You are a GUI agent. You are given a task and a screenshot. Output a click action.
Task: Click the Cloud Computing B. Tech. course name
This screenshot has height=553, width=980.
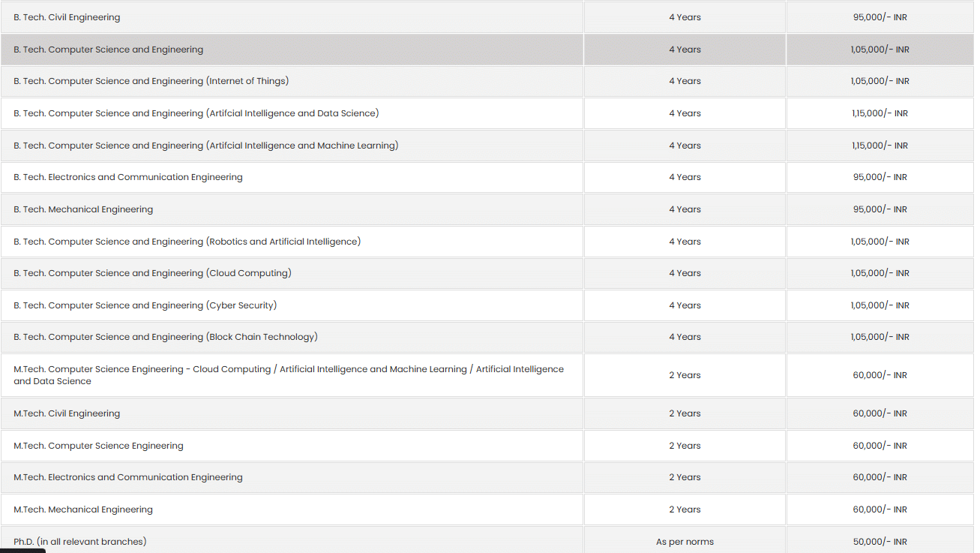pos(152,273)
